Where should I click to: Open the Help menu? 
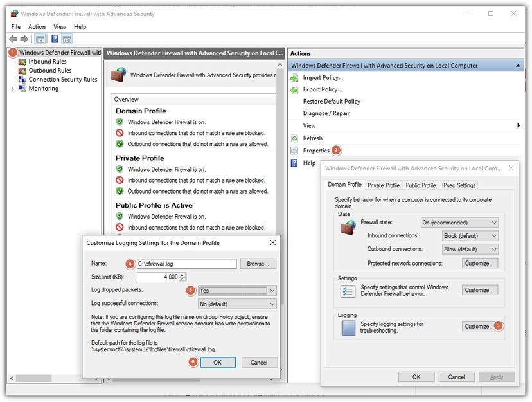(80, 27)
